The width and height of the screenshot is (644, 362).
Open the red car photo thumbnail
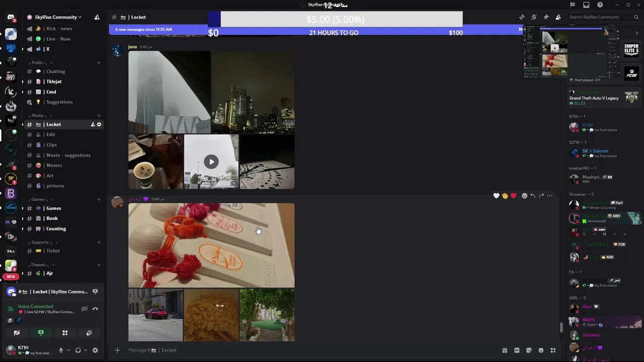point(155,315)
